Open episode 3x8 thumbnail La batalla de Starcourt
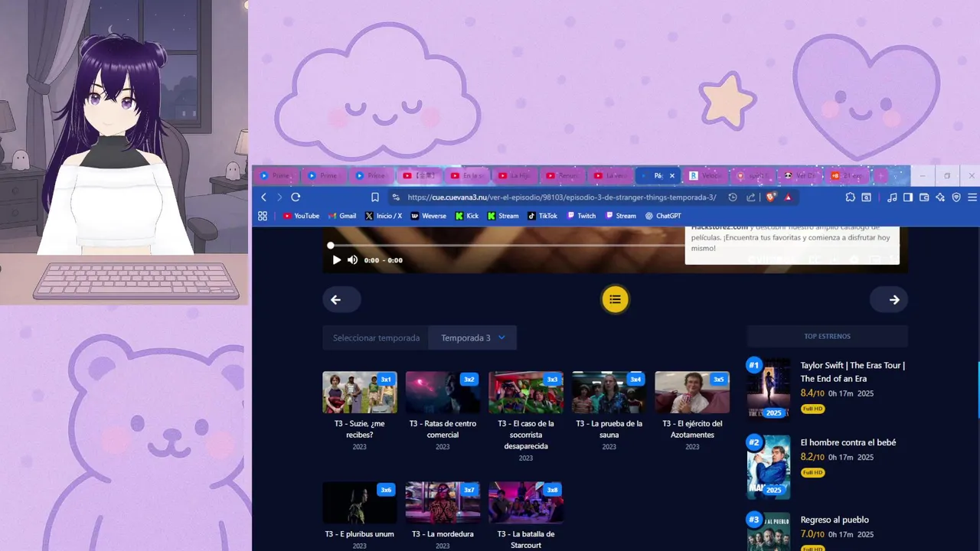Viewport: 980px width, 551px height. pos(526,502)
